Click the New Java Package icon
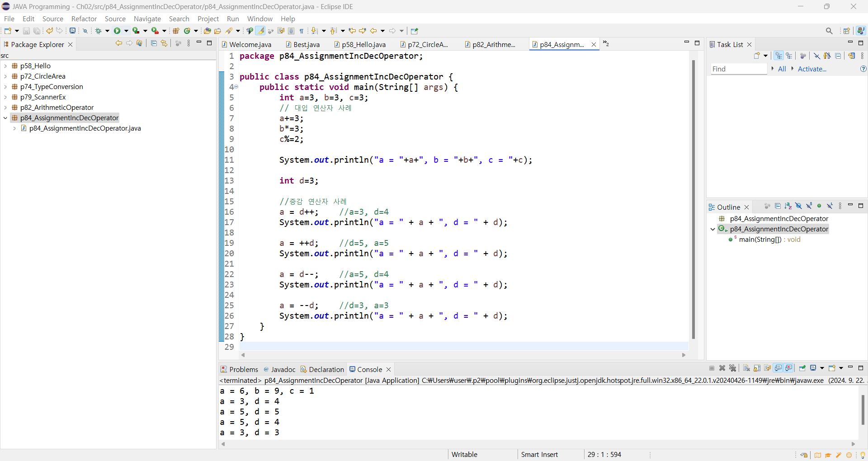Image resolution: width=868 pixels, height=461 pixels. pyautogui.click(x=176, y=31)
